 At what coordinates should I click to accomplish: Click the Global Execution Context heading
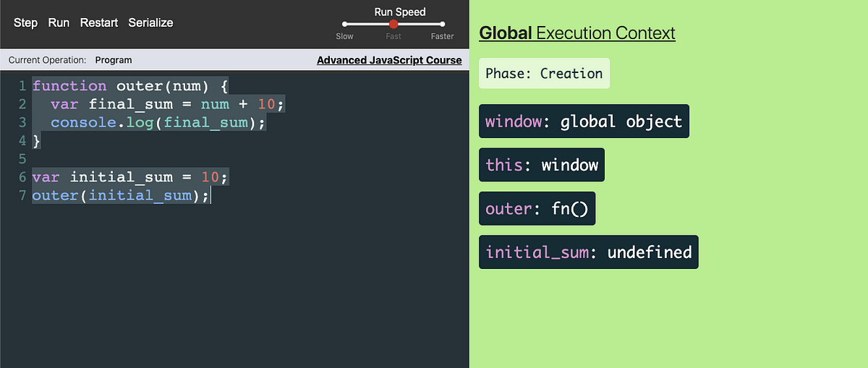click(577, 33)
